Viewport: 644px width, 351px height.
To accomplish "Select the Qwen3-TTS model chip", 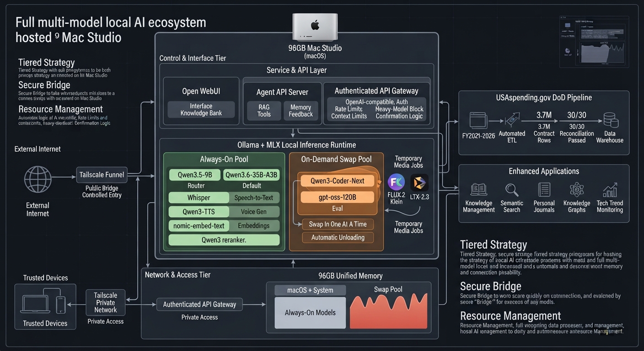I will pyautogui.click(x=199, y=212).
